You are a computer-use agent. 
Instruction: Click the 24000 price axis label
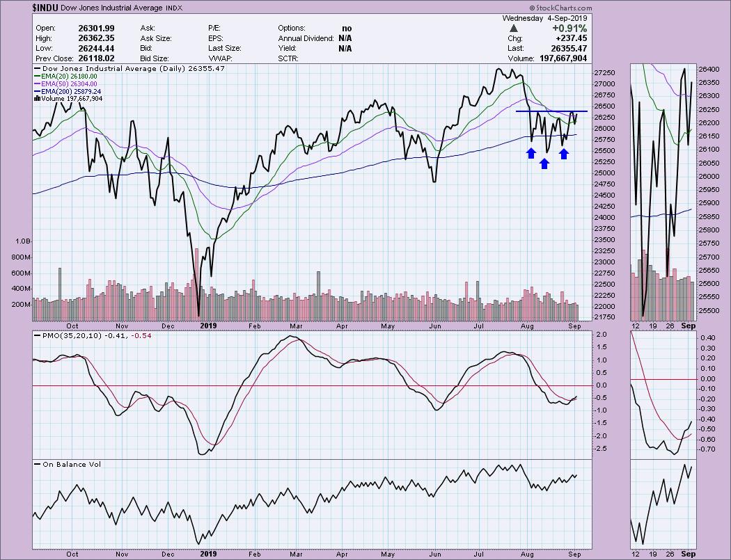[604, 218]
